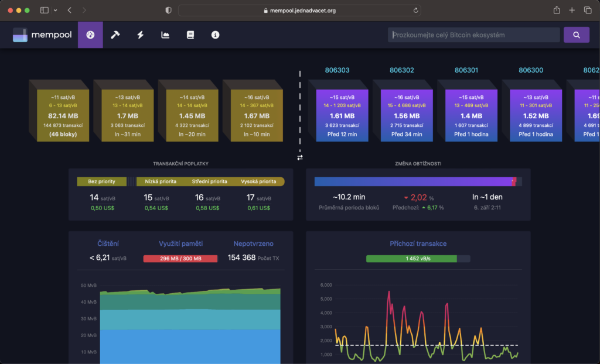The image size is (600, 364).
Task: Open the Lightning bolt icon page
Action: (x=141, y=35)
